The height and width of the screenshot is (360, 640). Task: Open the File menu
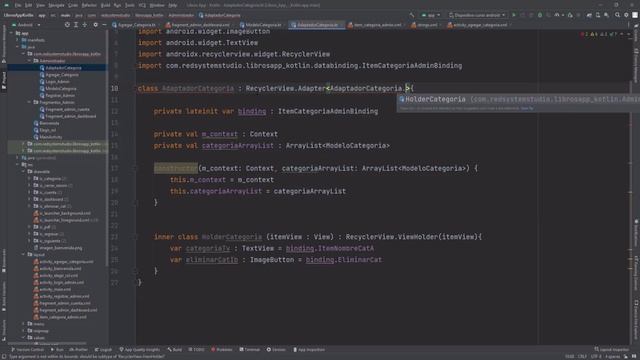pos(18,5)
